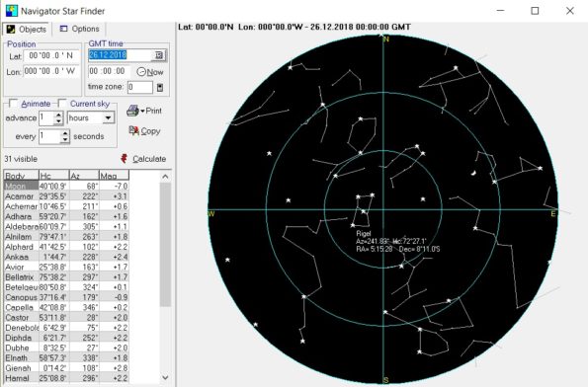The width and height of the screenshot is (588, 387).
Task: Maximize the Navigator Star Finder window
Action: pyautogui.click(x=535, y=11)
